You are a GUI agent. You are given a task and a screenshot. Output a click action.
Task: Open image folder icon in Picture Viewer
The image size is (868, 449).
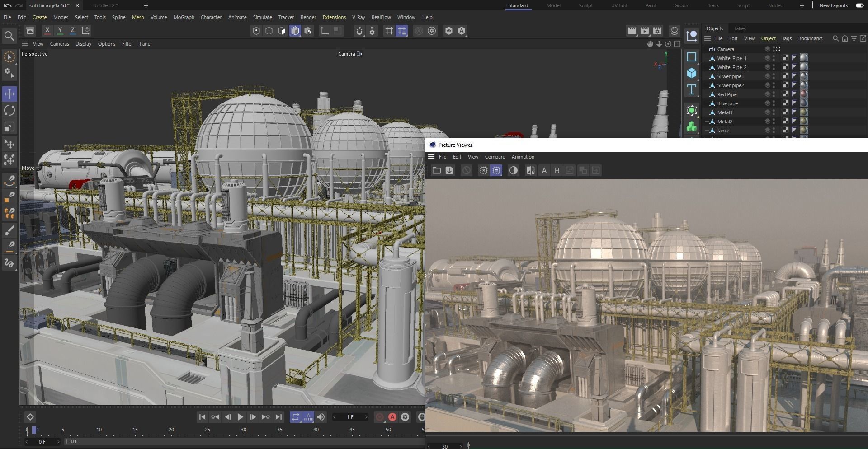(x=436, y=170)
